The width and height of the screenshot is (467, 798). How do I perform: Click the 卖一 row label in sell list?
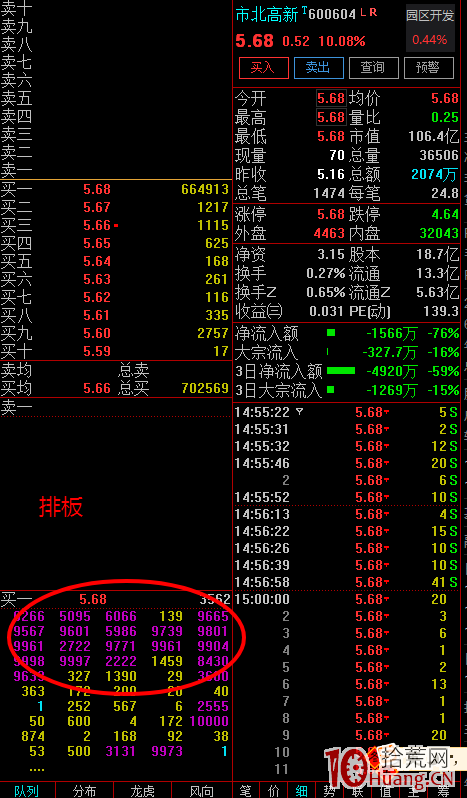16,169
